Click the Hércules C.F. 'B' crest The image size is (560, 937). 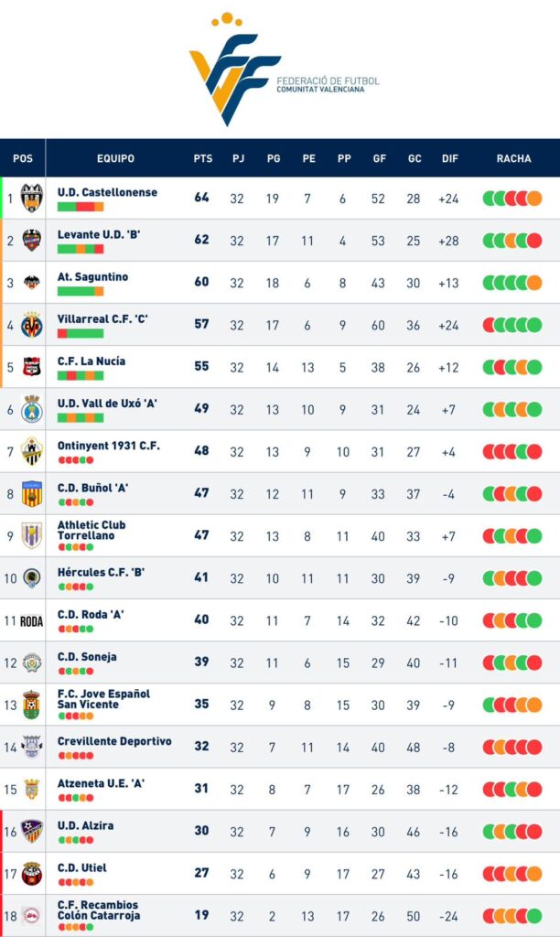coord(32,578)
